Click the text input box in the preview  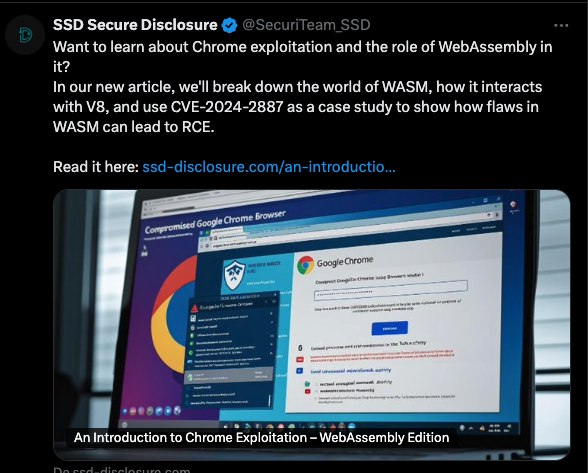[391, 290]
